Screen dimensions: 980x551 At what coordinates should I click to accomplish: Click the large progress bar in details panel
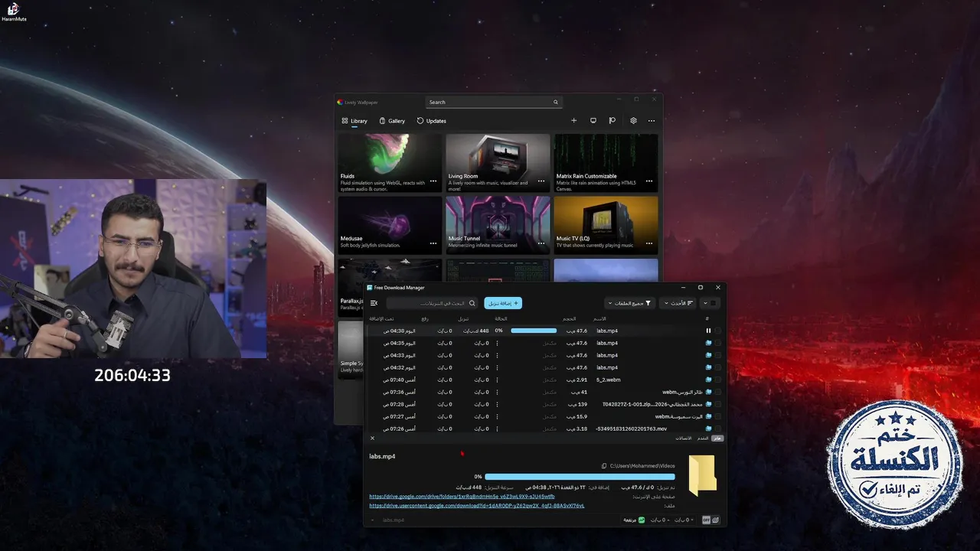[580, 477]
